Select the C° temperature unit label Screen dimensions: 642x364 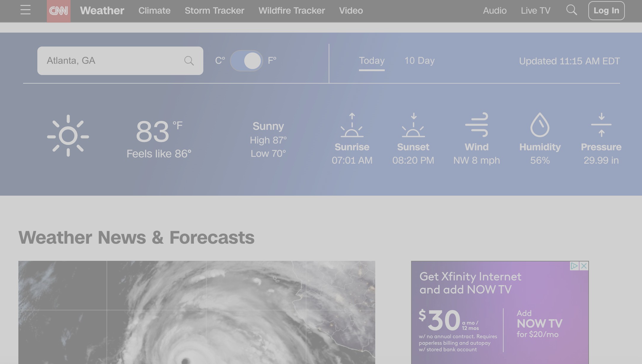pos(220,60)
